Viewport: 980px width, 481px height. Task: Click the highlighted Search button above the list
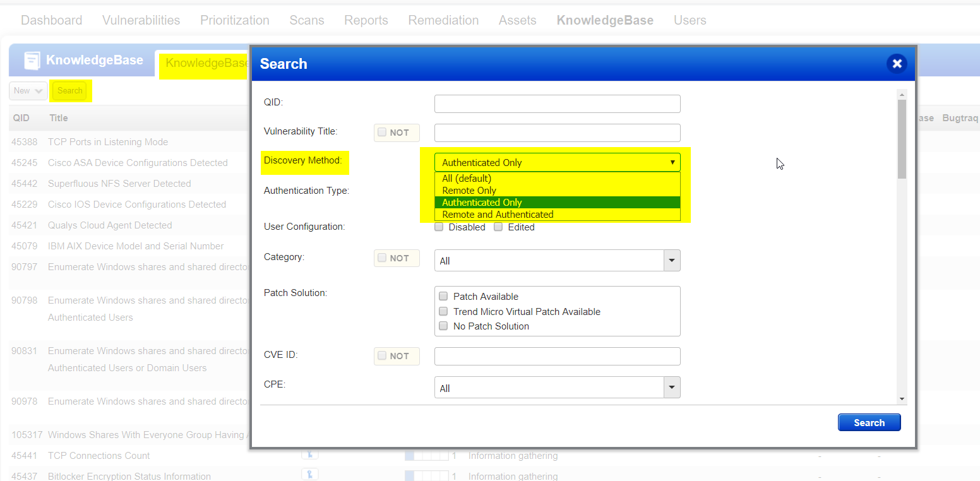70,90
